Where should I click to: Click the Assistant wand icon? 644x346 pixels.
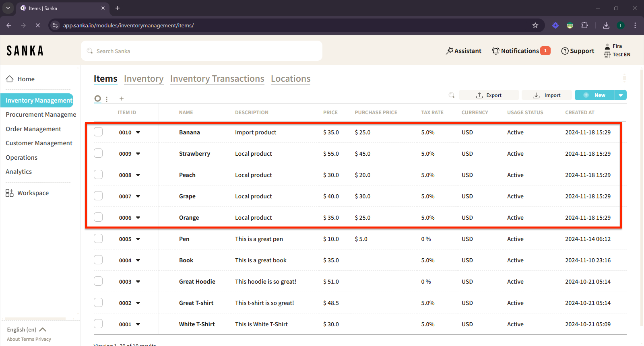[449, 51]
